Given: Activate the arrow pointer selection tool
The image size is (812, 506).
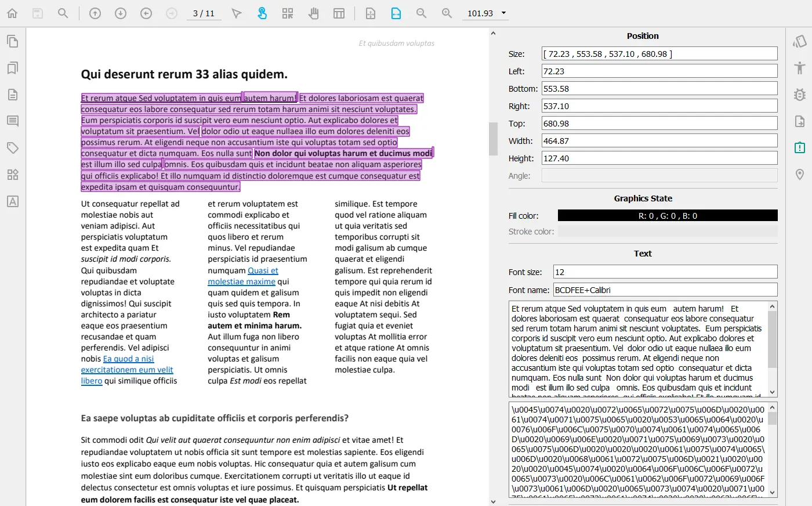Looking at the screenshot, I should tap(236, 13).
